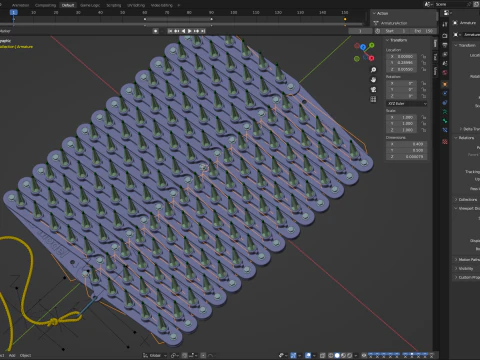Open the Tool sidebar tab
The width and height of the screenshot is (480, 360).
[x=435, y=57]
